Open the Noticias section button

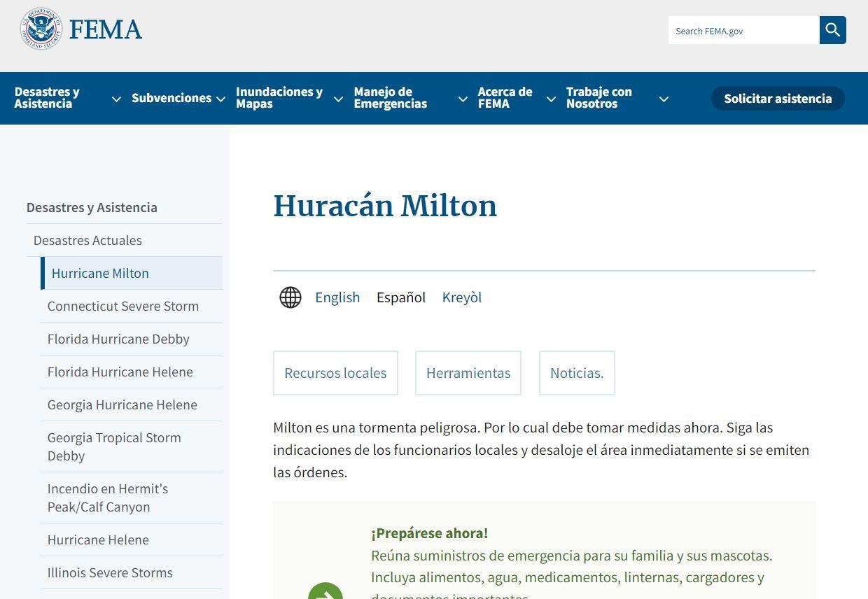[577, 373]
